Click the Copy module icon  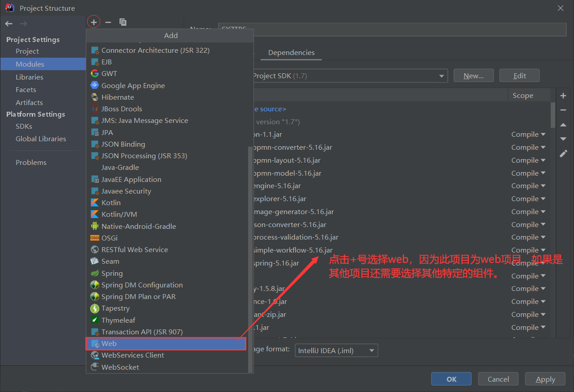[123, 22]
